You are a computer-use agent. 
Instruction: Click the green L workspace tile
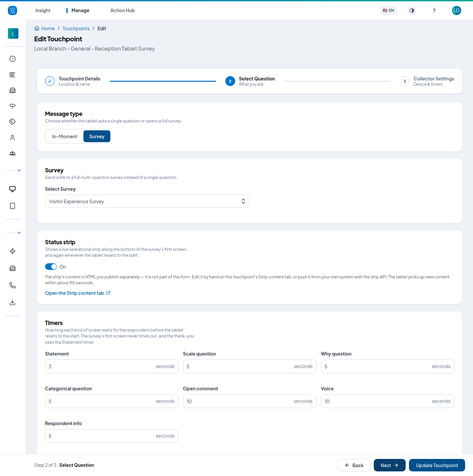pyautogui.click(x=13, y=33)
